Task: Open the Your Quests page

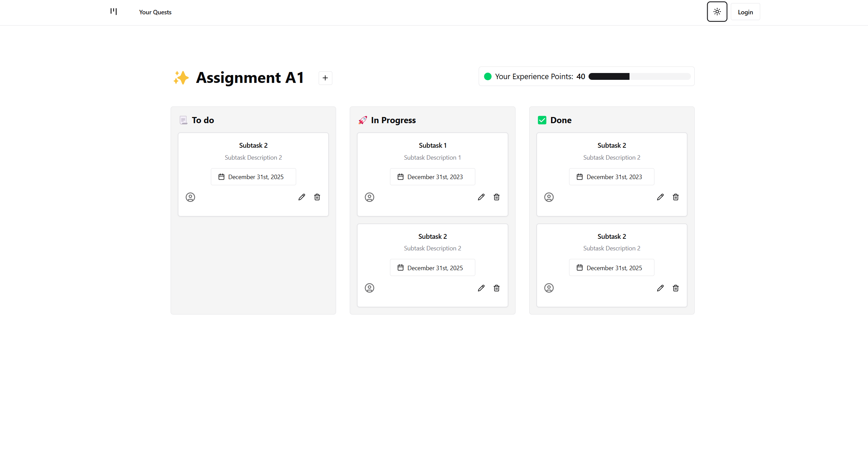Action: (x=155, y=12)
